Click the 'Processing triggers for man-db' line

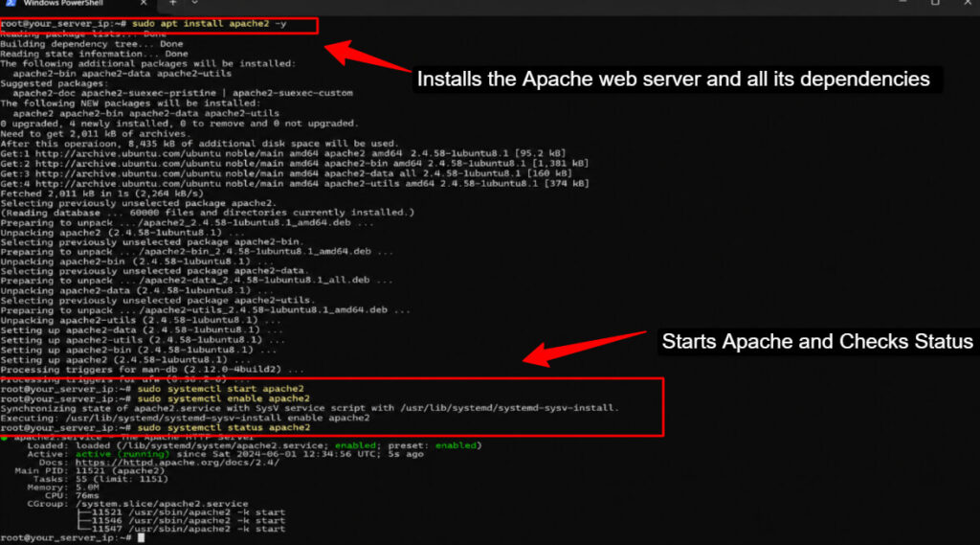(152, 370)
